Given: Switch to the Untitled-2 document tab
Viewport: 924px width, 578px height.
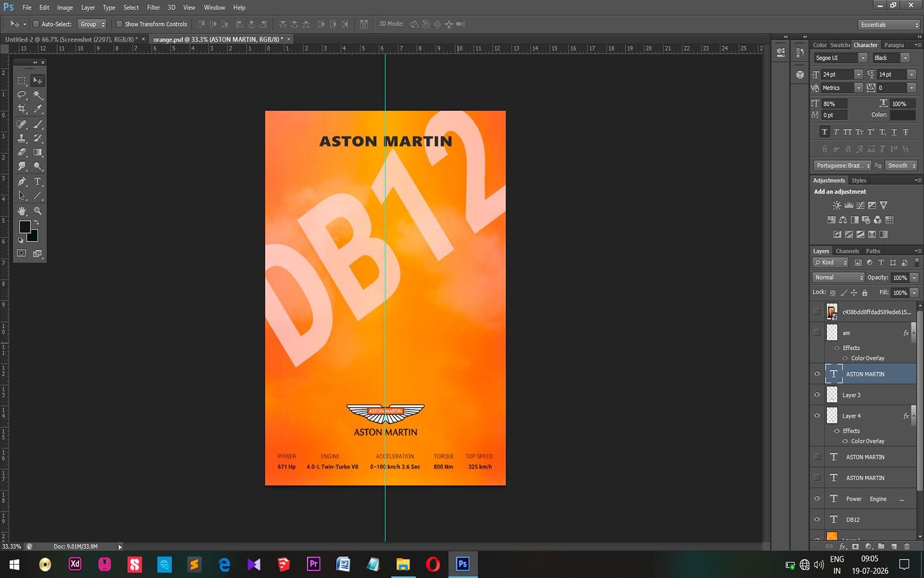Looking at the screenshot, I should [71, 39].
